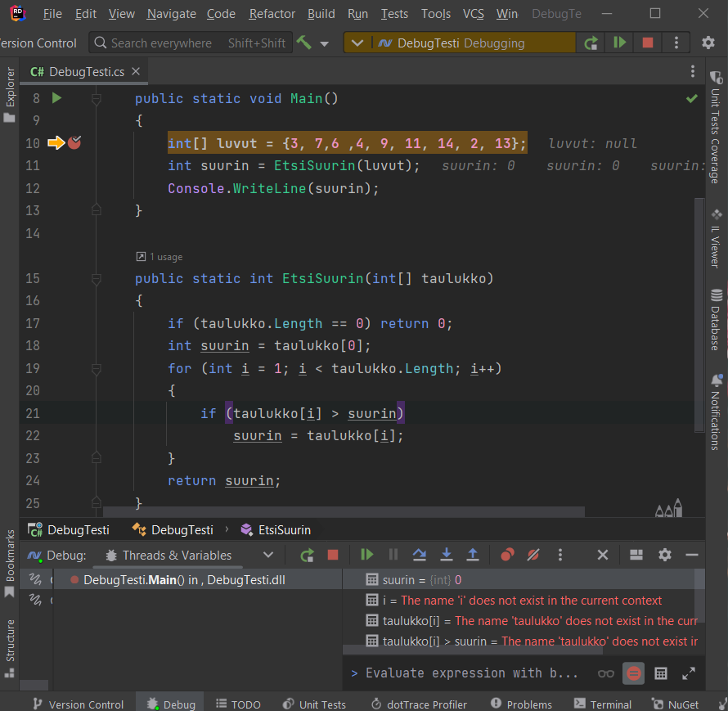728x711 pixels.
Task: Stop the debug session in Debug panel
Action: [333, 555]
